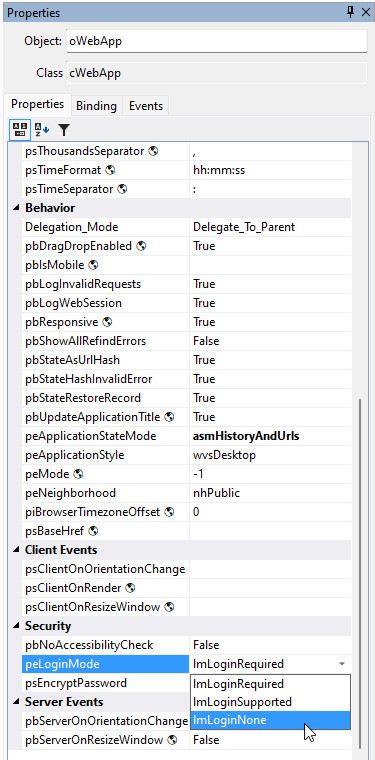Click the True value of pbDragDropEnabled
The image size is (375, 760).
coord(204,246)
